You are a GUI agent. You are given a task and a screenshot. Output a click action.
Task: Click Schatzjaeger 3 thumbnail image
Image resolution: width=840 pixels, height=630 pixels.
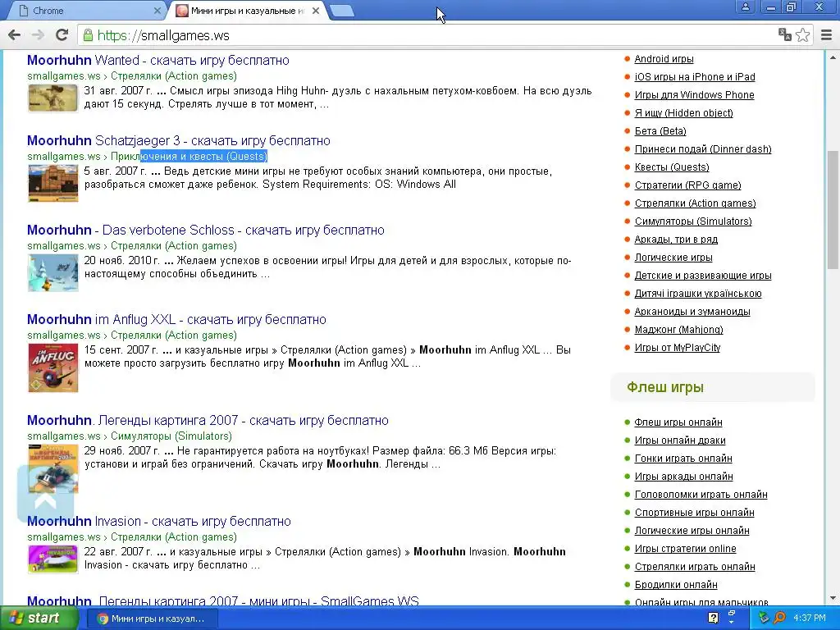coord(53,183)
